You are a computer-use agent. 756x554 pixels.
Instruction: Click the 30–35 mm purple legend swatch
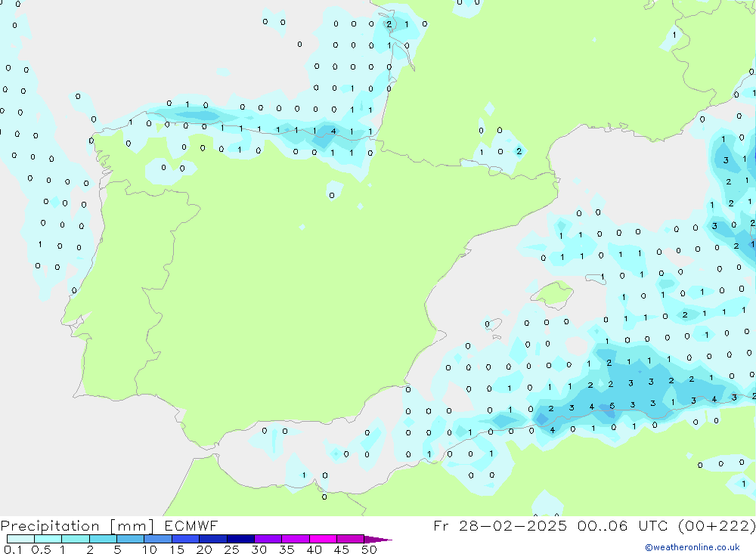pyautogui.click(x=268, y=539)
